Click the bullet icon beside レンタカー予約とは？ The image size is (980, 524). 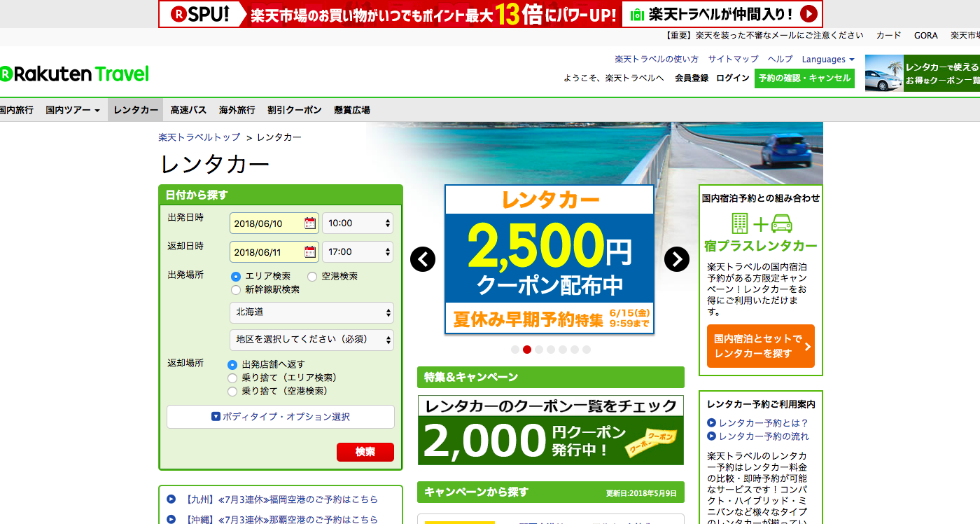pos(711,423)
